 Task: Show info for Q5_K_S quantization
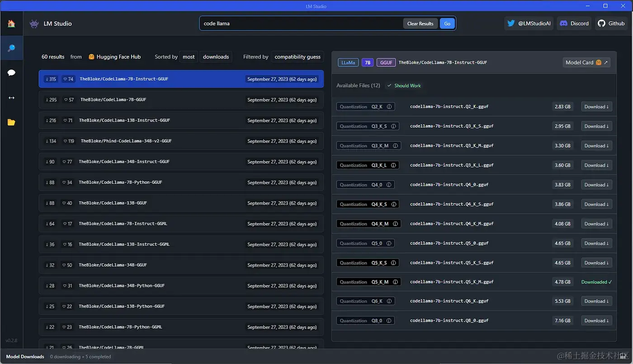[393, 263]
